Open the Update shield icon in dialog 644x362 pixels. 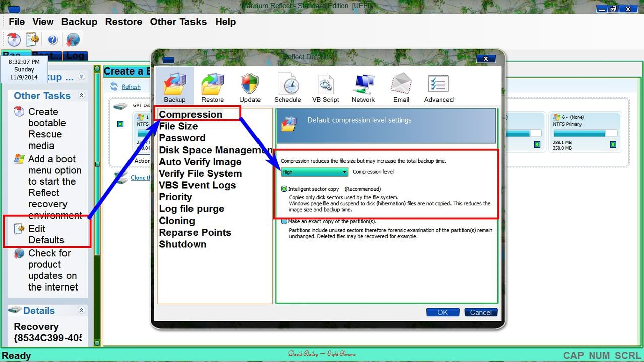pyautogui.click(x=250, y=83)
